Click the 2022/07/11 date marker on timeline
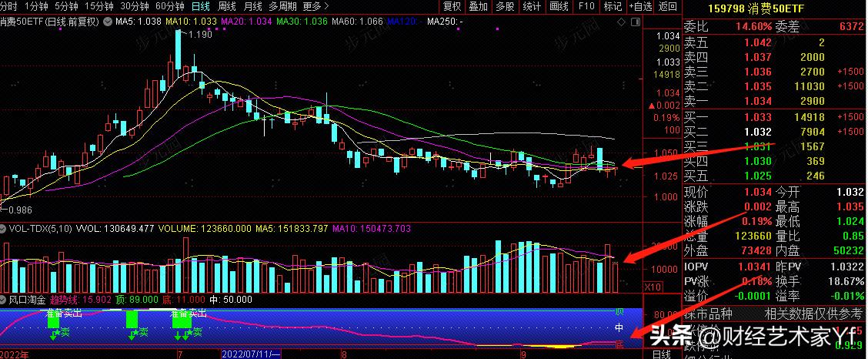 [252, 354]
